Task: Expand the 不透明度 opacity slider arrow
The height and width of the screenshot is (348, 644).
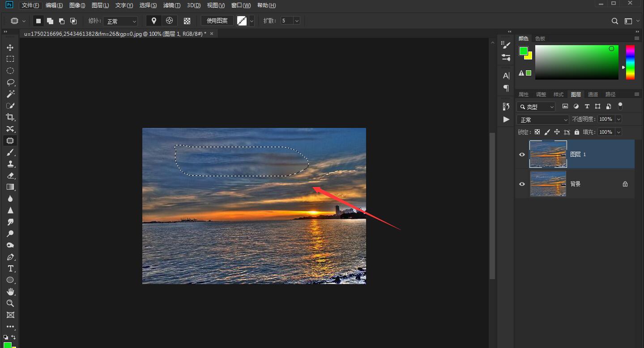Action: click(x=618, y=119)
